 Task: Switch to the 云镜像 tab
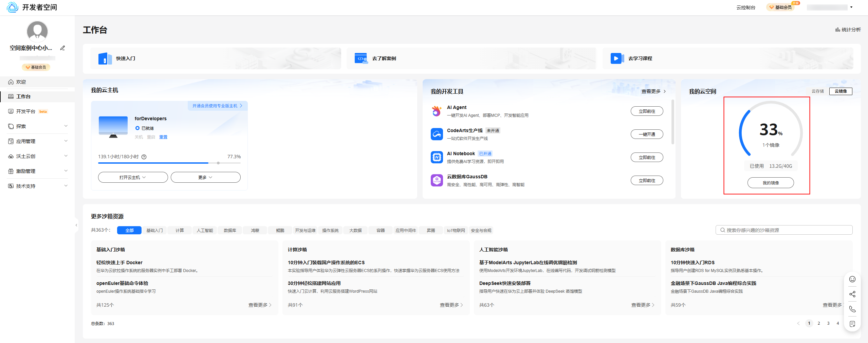(841, 91)
